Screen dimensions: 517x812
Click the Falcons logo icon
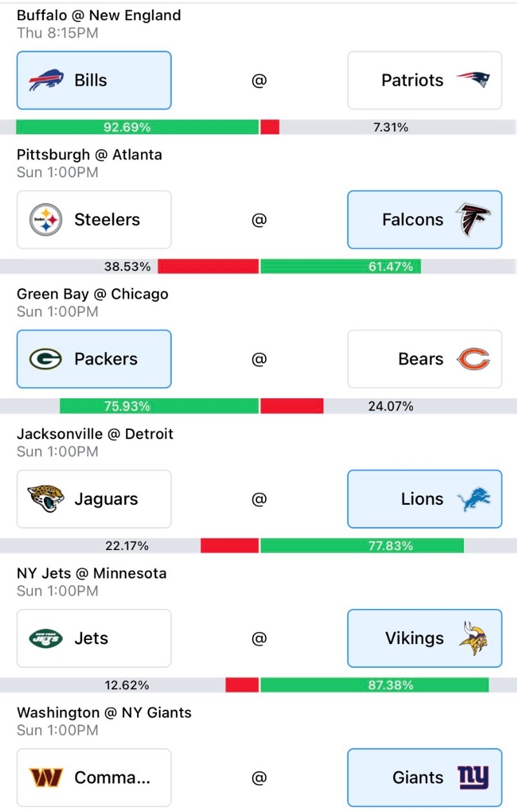473,220
